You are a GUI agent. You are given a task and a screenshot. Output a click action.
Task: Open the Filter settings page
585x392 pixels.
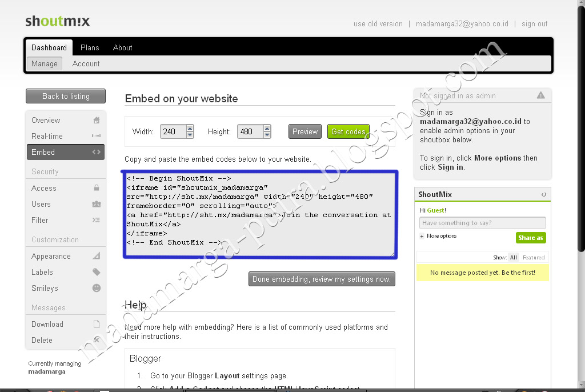point(66,220)
